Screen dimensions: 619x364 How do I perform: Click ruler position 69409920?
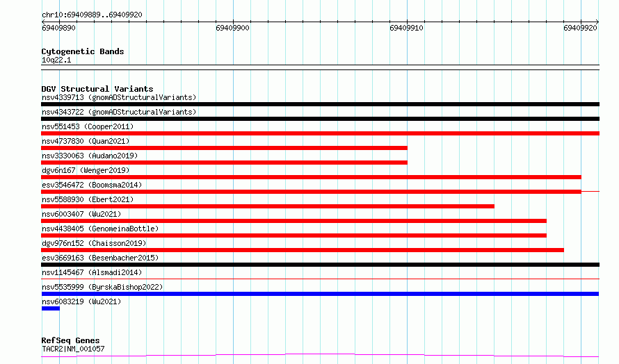[x=580, y=28]
